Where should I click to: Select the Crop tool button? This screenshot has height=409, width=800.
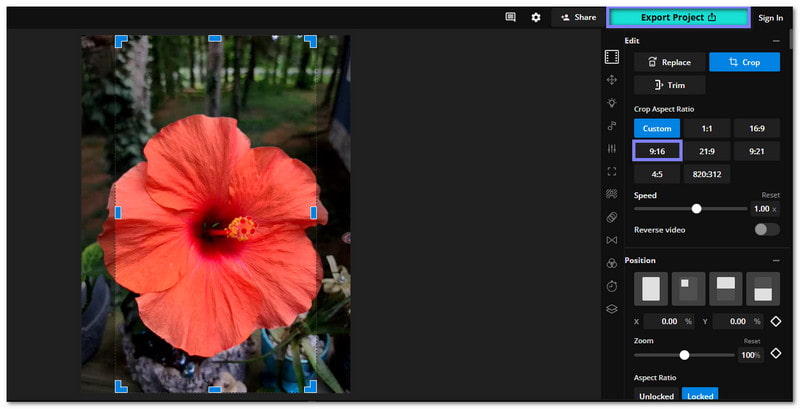(x=744, y=62)
